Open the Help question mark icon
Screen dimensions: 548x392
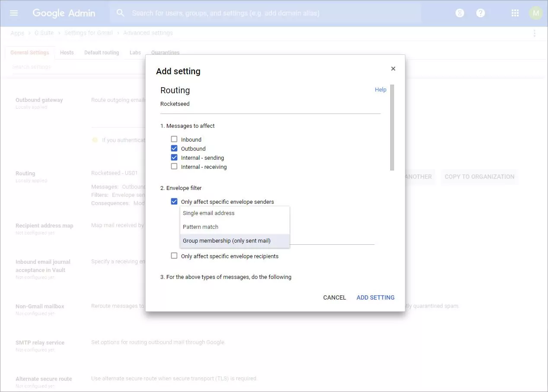(x=481, y=13)
